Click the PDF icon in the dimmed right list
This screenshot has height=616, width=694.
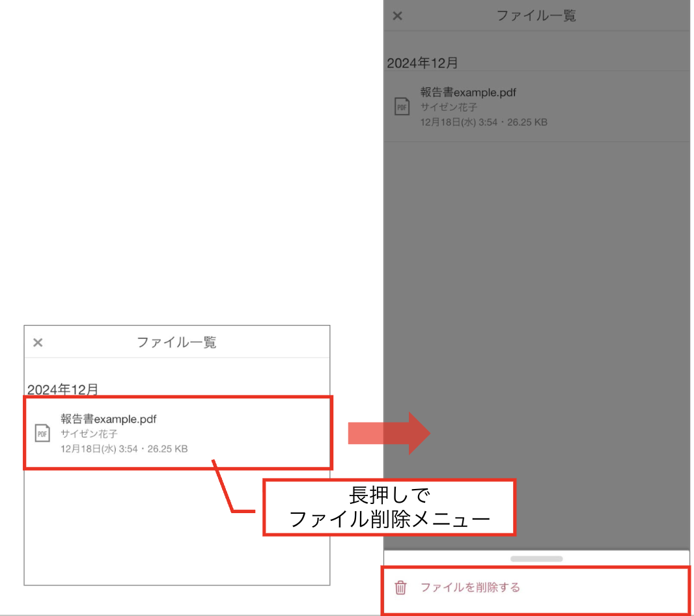(x=402, y=107)
